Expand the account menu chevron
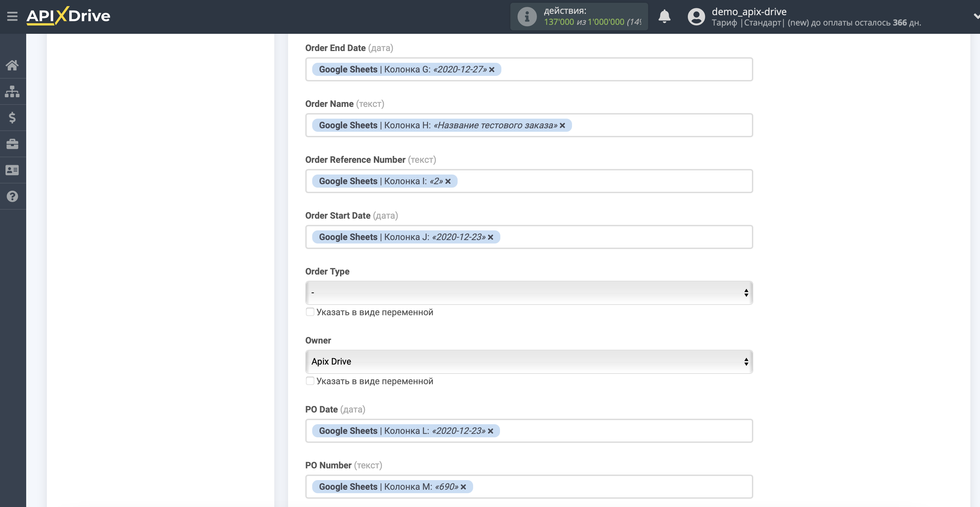This screenshot has width=980, height=507. pyautogui.click(x=976, y=16)
